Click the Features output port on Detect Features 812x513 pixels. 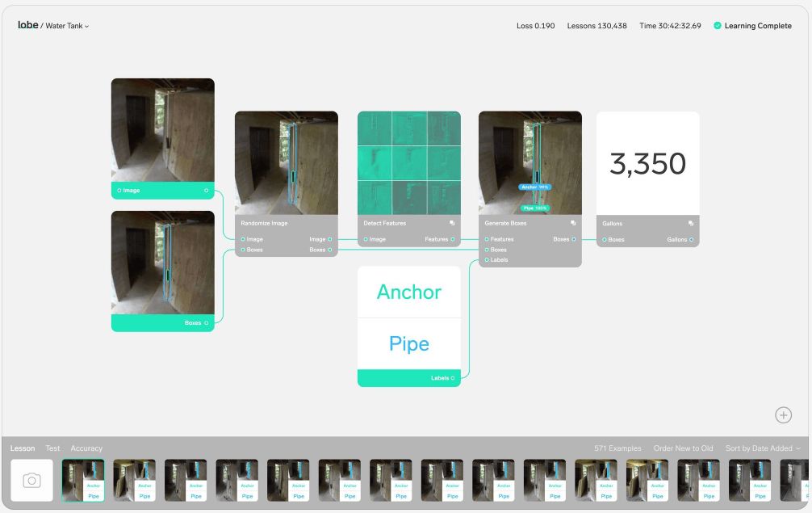point(453,240)
